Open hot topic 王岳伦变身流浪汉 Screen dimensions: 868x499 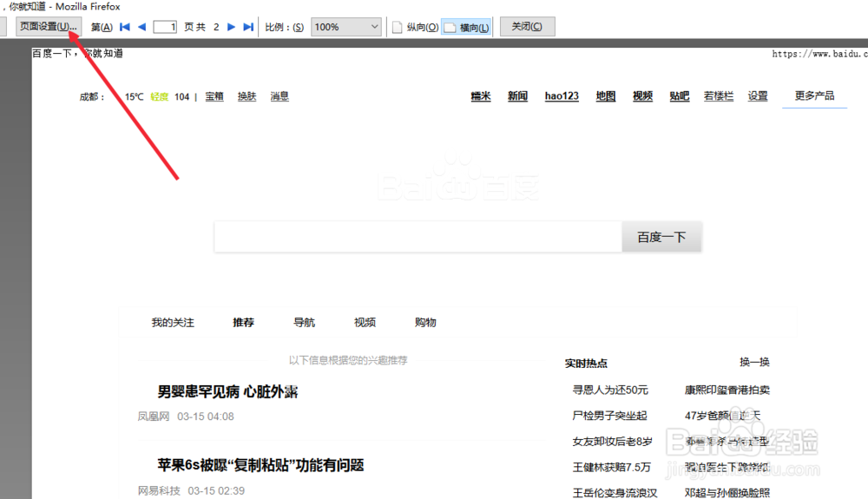click(615, 493)
